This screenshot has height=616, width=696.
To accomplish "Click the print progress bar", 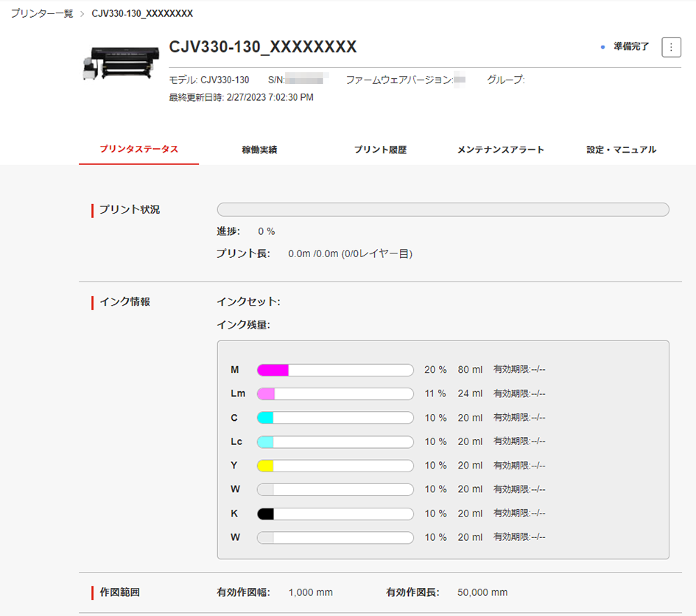I will pos(443,209).
